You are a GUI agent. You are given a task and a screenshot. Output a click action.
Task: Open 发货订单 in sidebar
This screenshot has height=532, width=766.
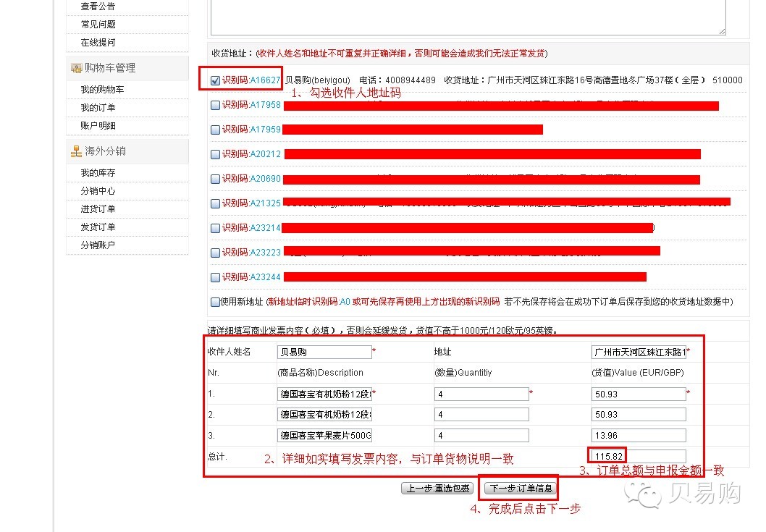coord(98,227)
